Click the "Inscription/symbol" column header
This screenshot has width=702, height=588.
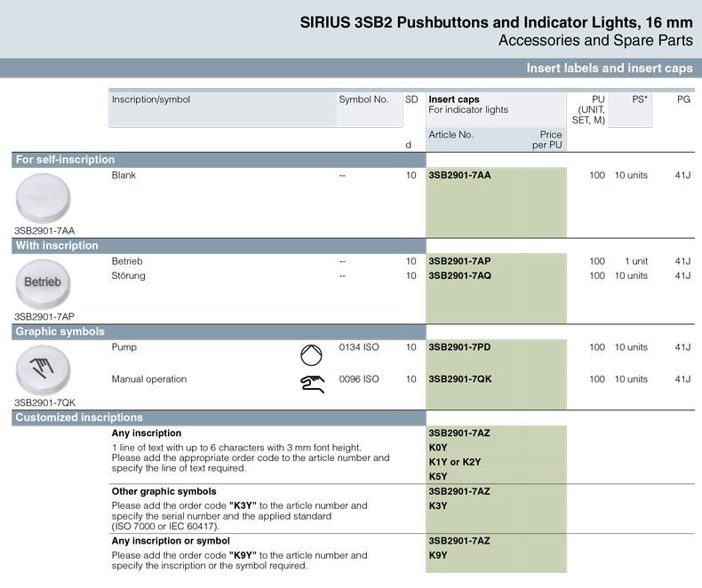(x=151, y=100)
